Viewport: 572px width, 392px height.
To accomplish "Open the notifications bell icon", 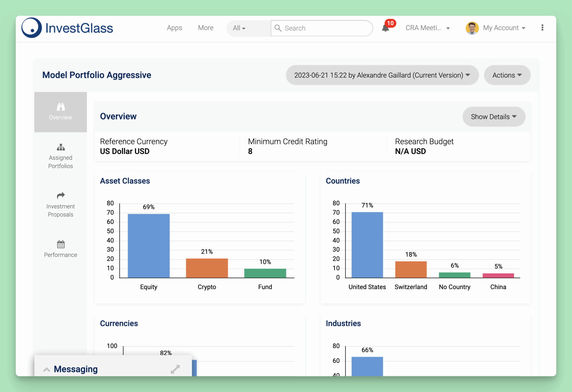I will tap(385, 28).
